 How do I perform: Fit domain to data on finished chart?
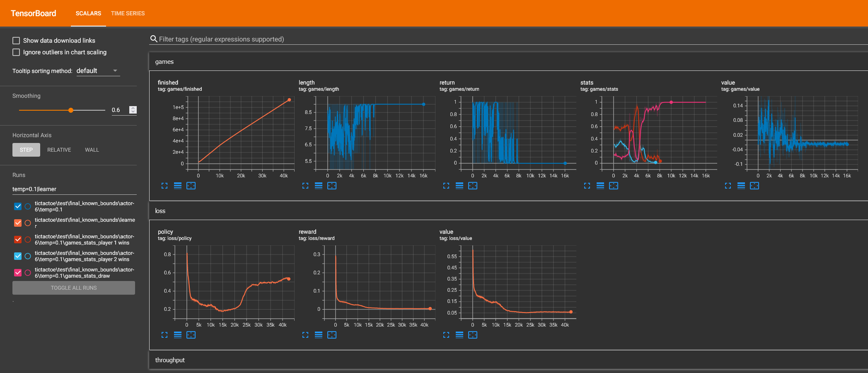click(x=191, y=186)
